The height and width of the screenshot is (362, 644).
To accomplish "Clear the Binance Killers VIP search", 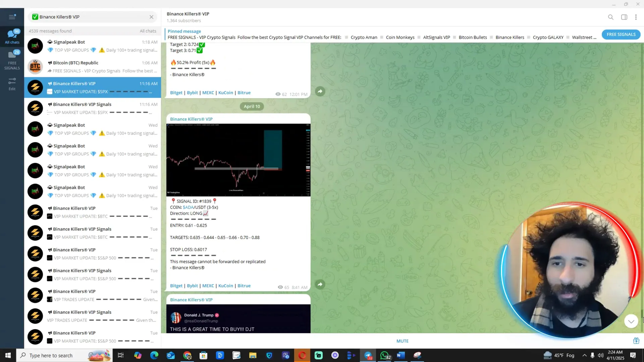I will pyautogui.click(x=151, y=17).
